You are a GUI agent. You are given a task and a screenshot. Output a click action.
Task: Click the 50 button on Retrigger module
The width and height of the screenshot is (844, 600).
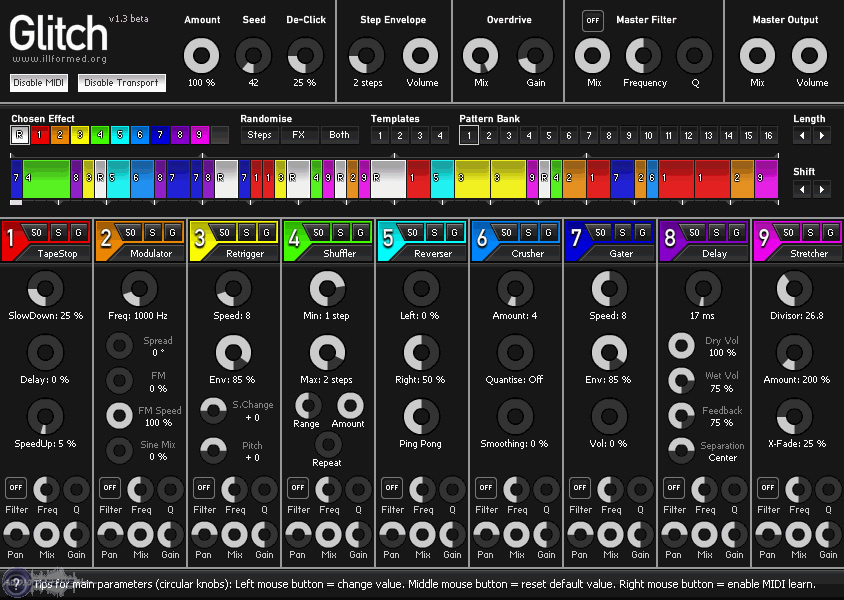[x=224, y=233]
